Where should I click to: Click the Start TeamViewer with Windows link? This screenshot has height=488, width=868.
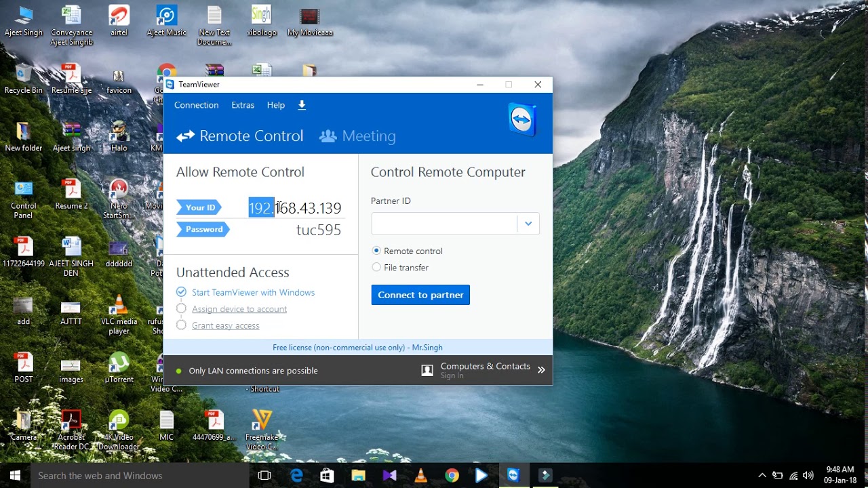(x=253, y=292)
